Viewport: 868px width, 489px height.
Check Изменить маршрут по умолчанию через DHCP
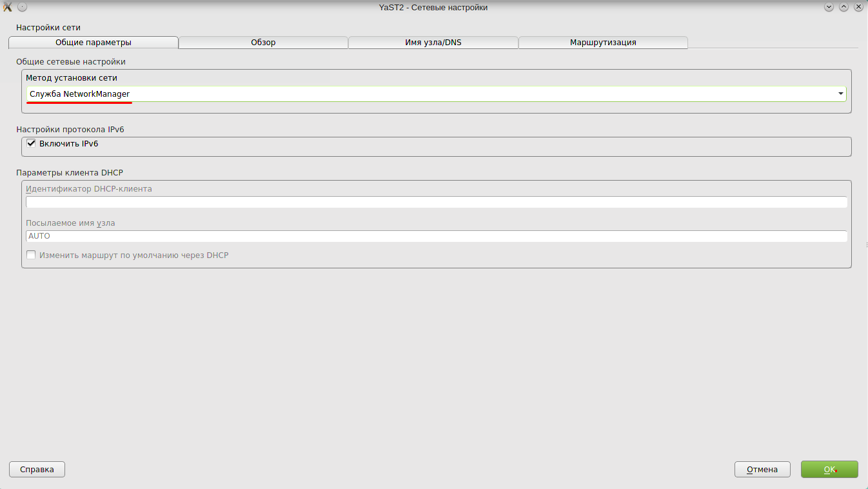pyautogui.click(x=31, y=255)
